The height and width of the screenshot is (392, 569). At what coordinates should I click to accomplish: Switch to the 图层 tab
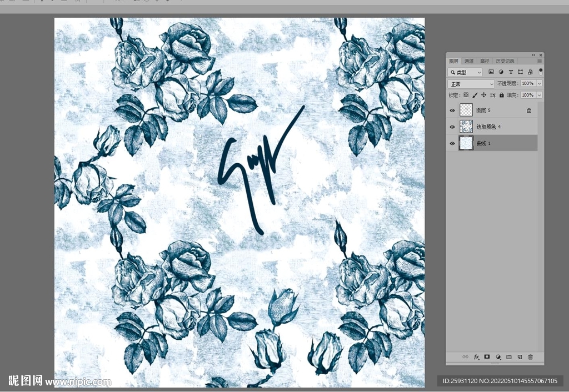pyautogui.click(x=453, y=61)
